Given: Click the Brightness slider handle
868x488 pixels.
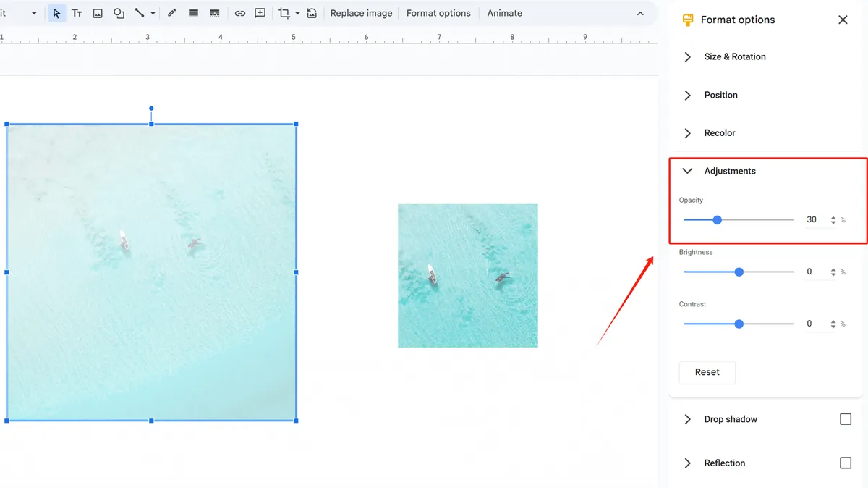Looking at the screenshot, I should pos(739,272).
